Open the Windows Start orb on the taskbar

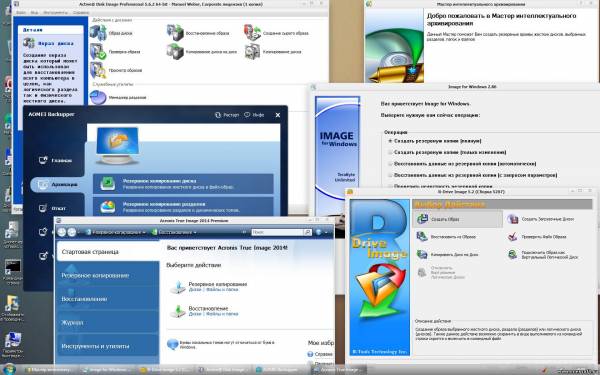pos(9,369)
